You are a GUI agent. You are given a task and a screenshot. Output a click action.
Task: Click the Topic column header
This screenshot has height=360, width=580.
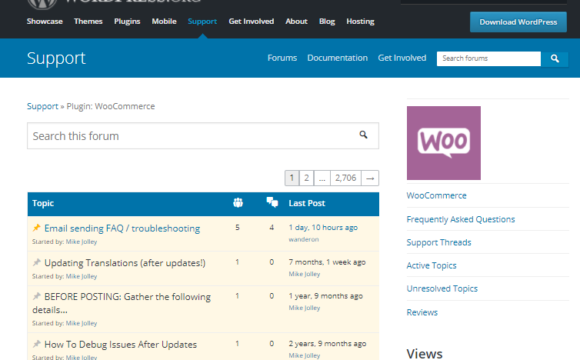pos(43,203)
